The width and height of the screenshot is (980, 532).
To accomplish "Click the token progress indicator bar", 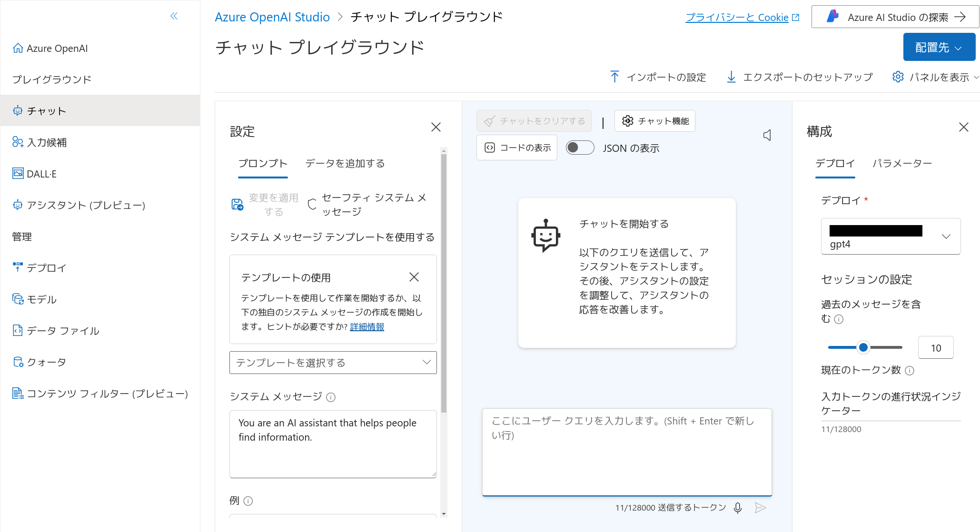I will tap(891, 421).
